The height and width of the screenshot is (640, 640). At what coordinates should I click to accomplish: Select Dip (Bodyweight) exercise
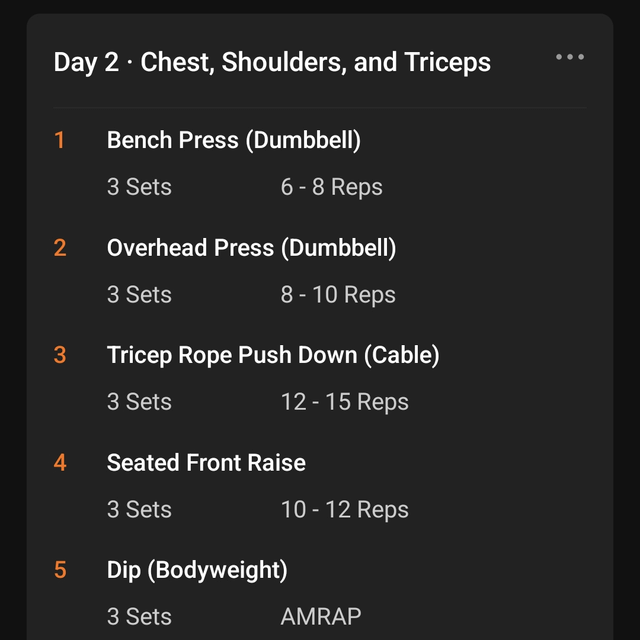pos(197,570)
